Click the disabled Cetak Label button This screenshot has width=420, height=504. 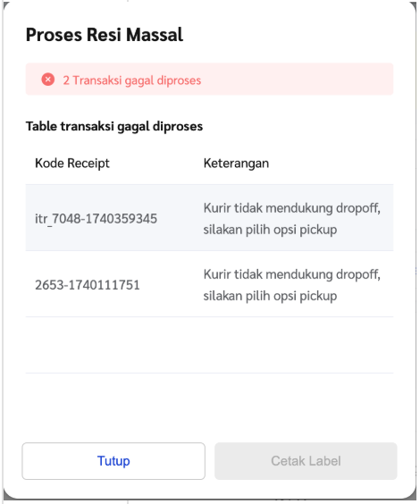pyautogui.click(x=306, y=461)
